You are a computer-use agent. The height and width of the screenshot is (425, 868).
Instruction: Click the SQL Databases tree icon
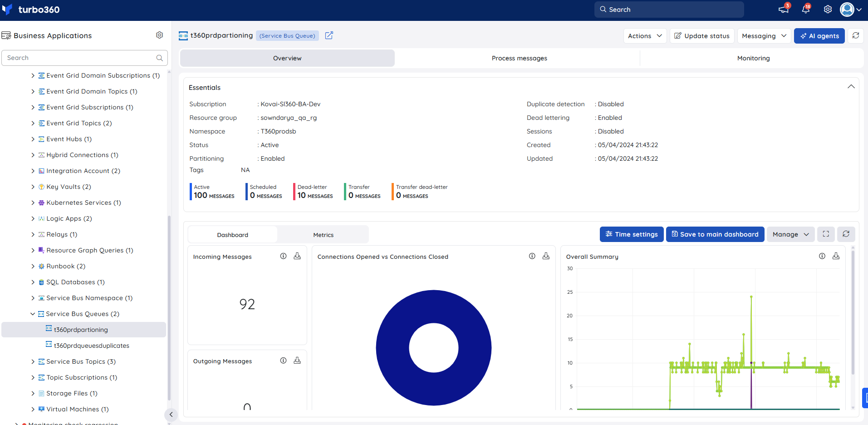(x=41, y=282)
